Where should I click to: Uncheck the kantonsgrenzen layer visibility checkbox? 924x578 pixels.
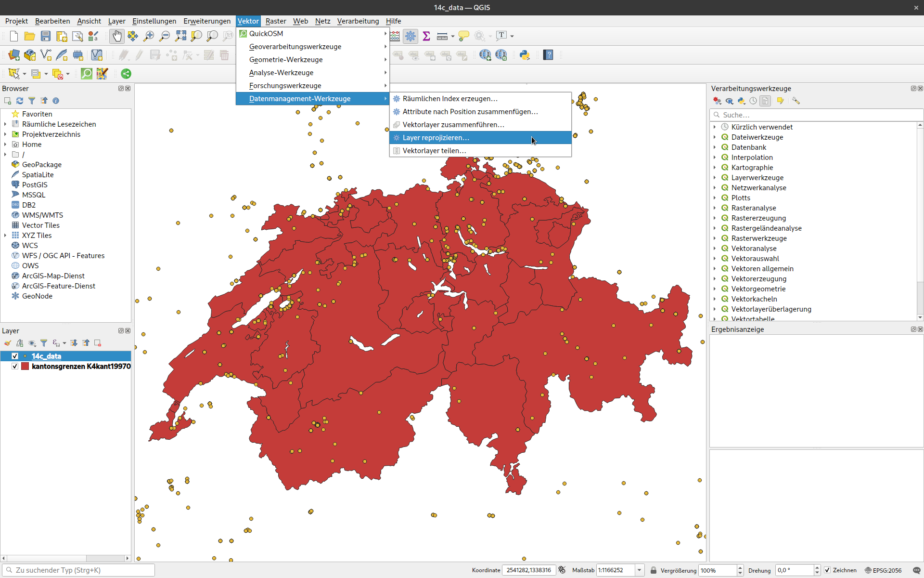tap(15, 366)
